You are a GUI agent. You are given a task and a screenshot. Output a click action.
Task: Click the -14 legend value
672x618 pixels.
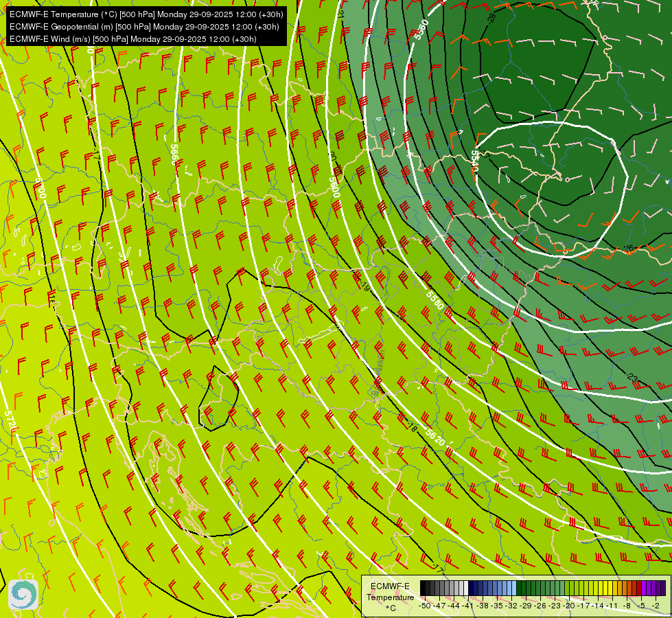pos(598,606)
